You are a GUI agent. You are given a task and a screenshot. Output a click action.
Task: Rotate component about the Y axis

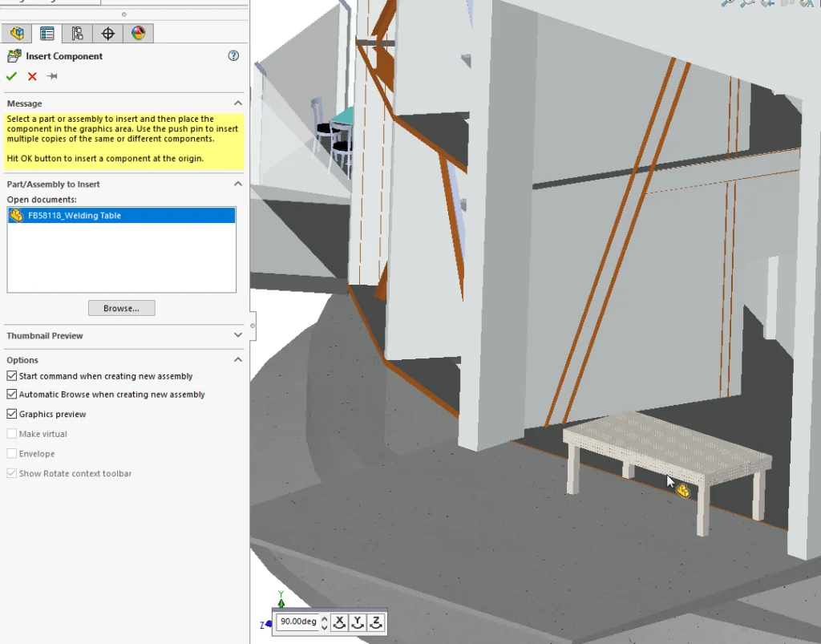coord(358,622)
